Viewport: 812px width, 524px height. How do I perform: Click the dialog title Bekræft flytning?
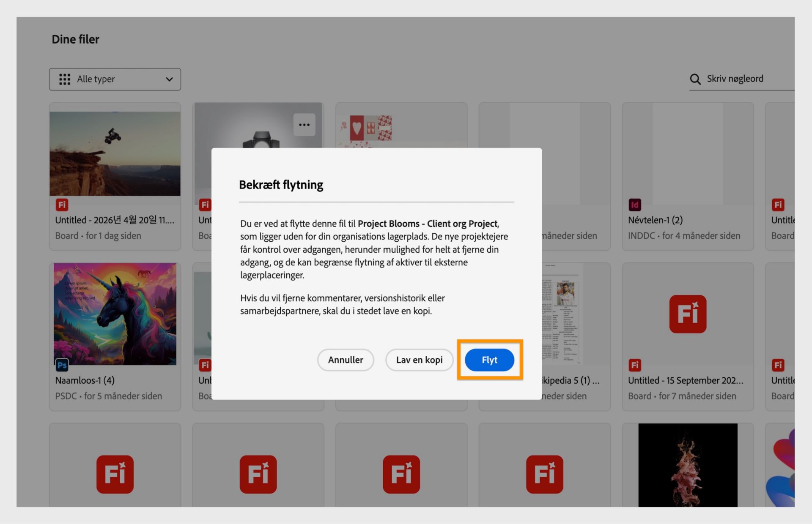point(281,185)
